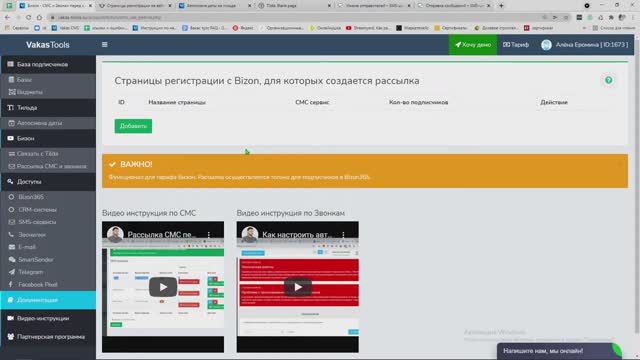Image resolution: width=640 pixels, height=360 pixels.
Task: Open the VakasTools logo home link
Action: tap(48, 44)
